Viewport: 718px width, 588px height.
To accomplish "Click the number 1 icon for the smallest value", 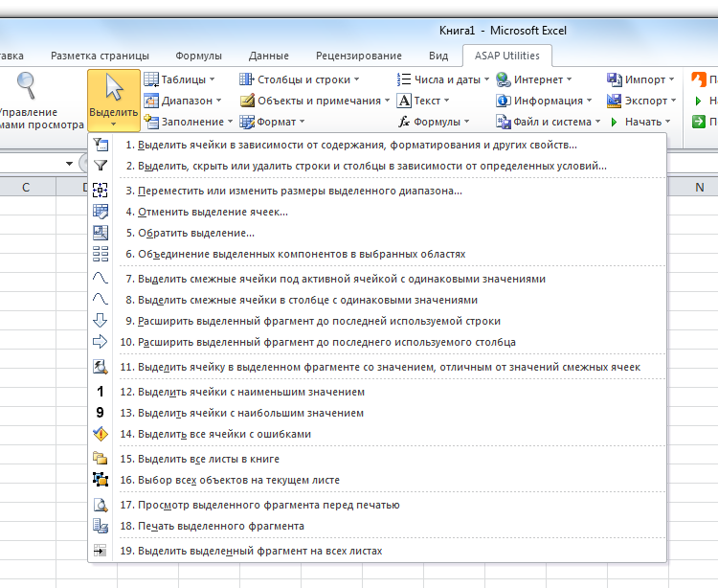I will point(101,392).
